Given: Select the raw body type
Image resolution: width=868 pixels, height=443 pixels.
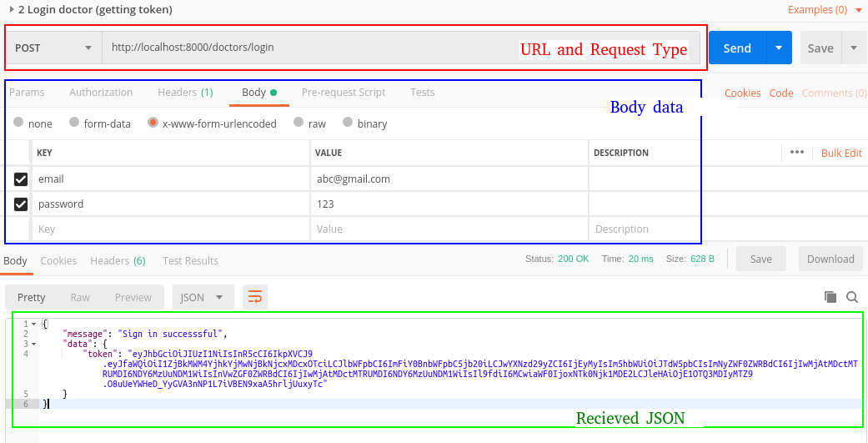Looking at the screenshot, I should (299, 122).
